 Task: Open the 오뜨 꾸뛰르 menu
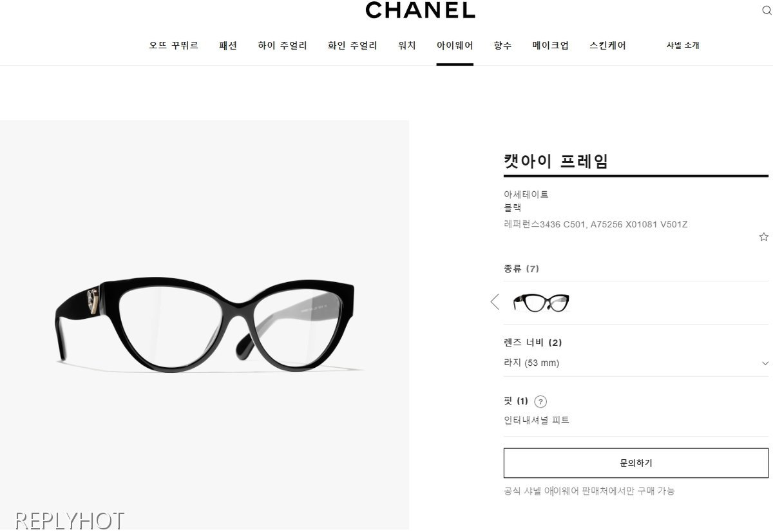[x=174, y=45]
